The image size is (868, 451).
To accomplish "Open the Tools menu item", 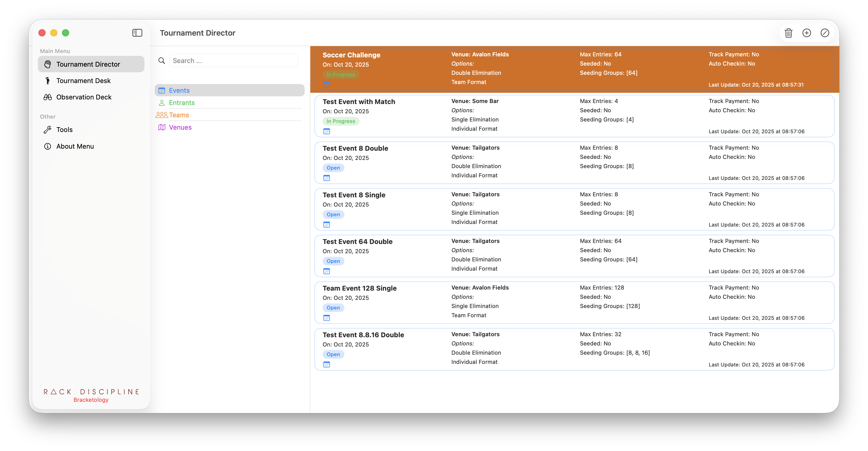I will 64,130.
